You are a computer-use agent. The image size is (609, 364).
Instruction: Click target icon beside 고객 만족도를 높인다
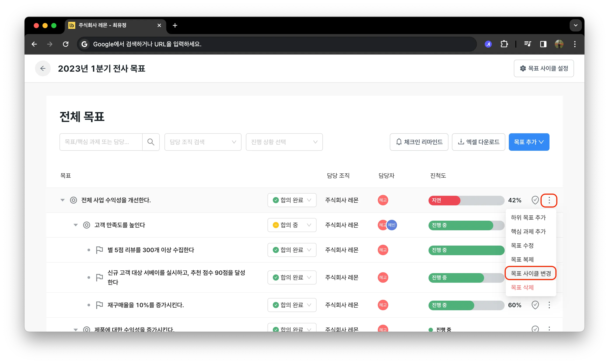tap(86, 225)
